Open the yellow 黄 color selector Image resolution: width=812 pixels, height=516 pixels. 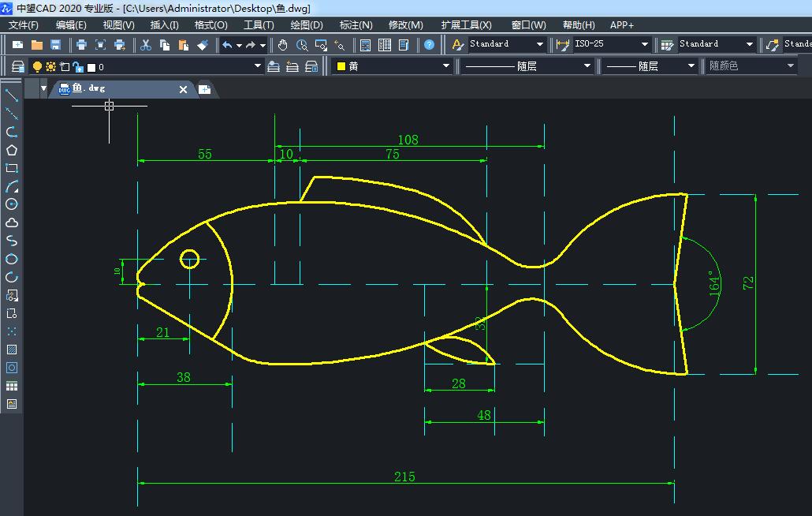(392, 67)
